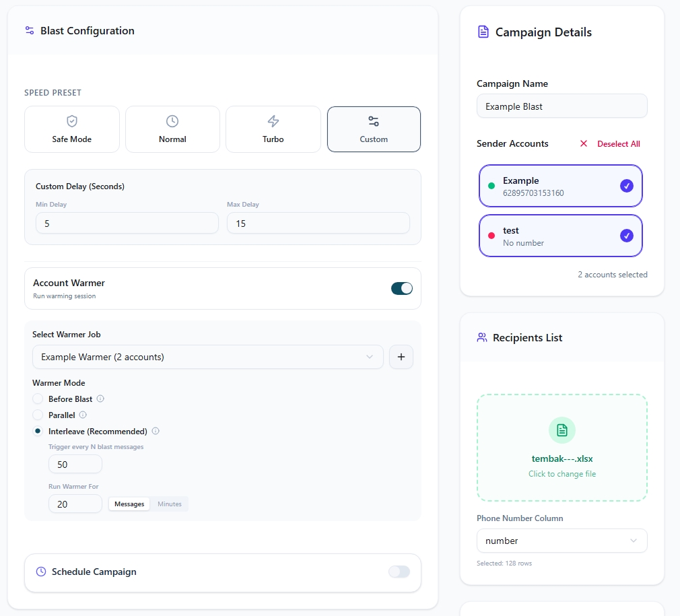This screenshot has height=616, width=680.
Task: Click the checkmark icon on Example account
Action: tap(626, 186)
